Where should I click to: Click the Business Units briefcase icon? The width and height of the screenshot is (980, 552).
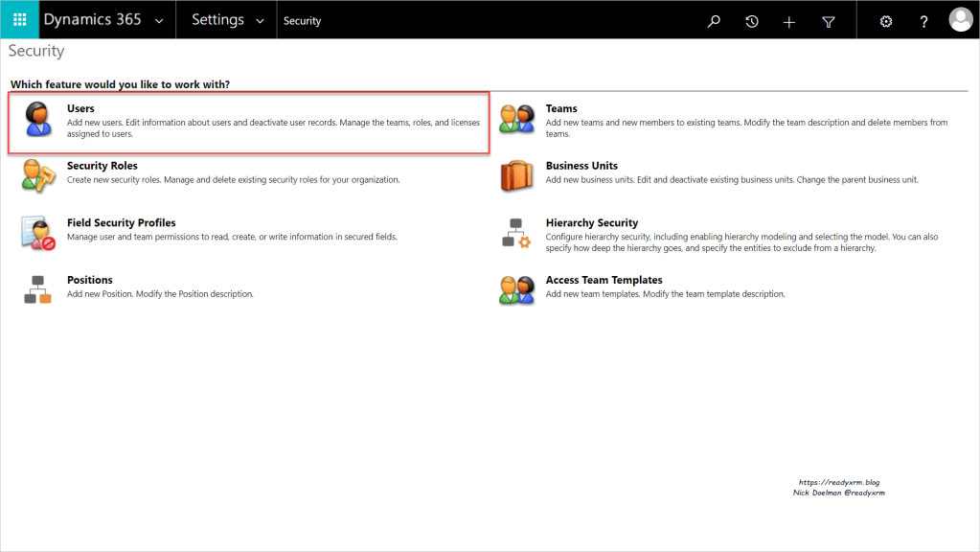516,175
